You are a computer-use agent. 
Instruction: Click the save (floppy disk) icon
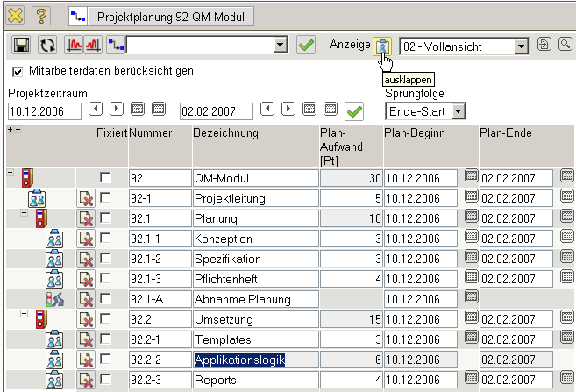click(x=24, y=45)
